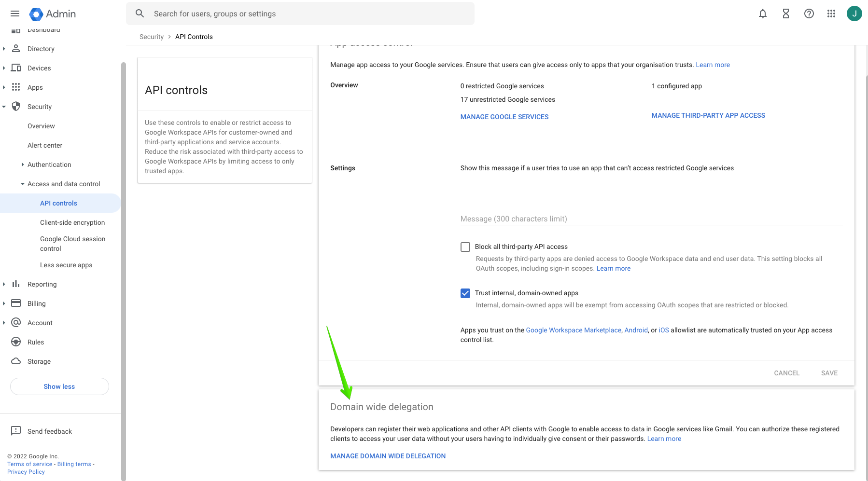The image size is (868, 481).
Task: Click the Apps grid icon in sidebar
Action: pyautogui.click(x=16, y=87)
